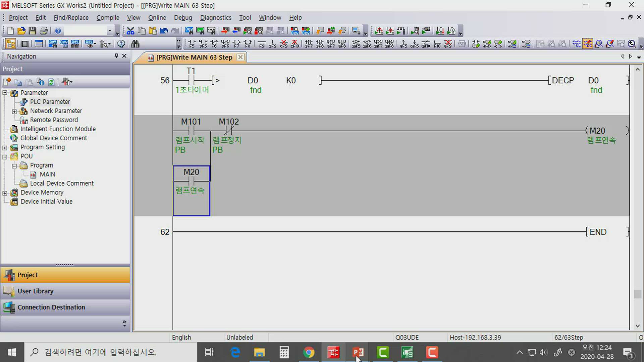Image resolution: width=644 pixels, height=362 pixels.
Task: Click the scroll down arrow in ladder editor
Action: point(638,326)
